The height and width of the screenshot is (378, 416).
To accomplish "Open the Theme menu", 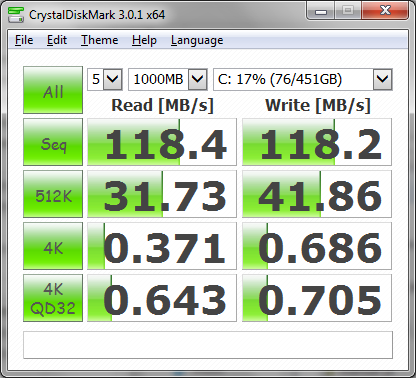I will click(x=100, y=40).
